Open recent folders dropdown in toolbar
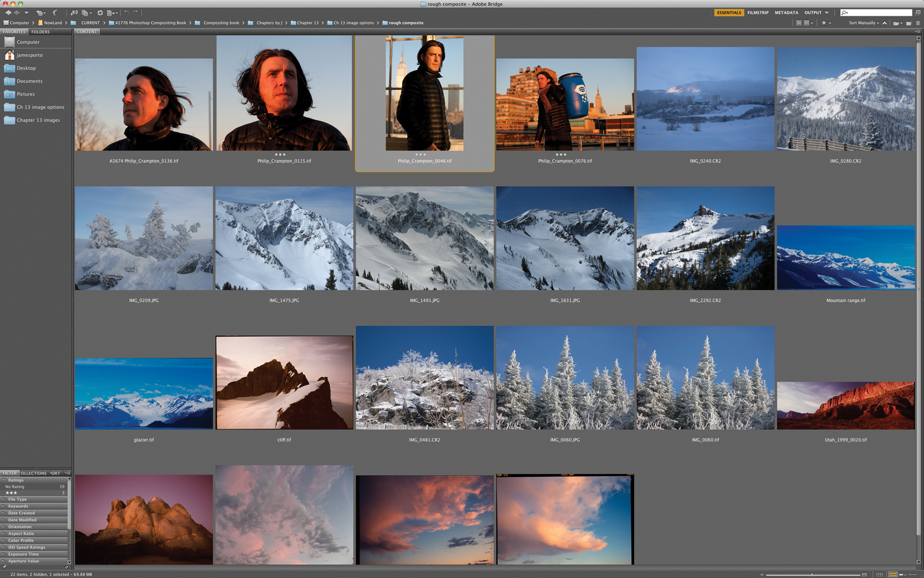Image resolution: width=924 pixels, height=578 pixels. pyautogui.click(x=40, y=13)
